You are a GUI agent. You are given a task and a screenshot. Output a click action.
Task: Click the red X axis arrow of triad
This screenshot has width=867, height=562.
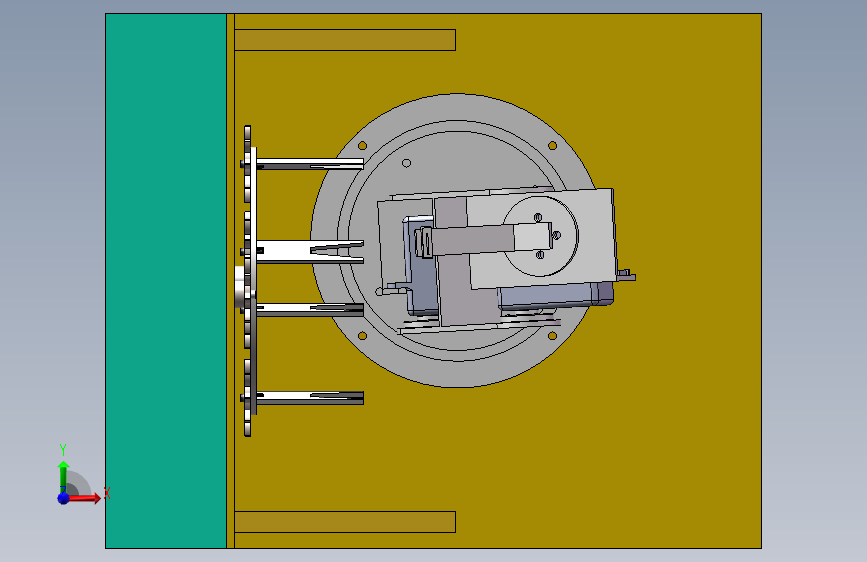[x=84, y=498]
